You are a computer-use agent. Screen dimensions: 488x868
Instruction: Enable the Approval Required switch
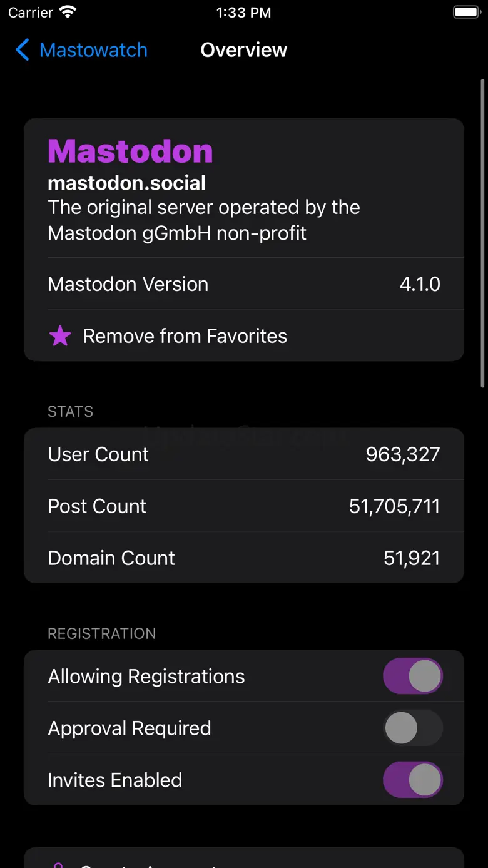click(412, 728)
